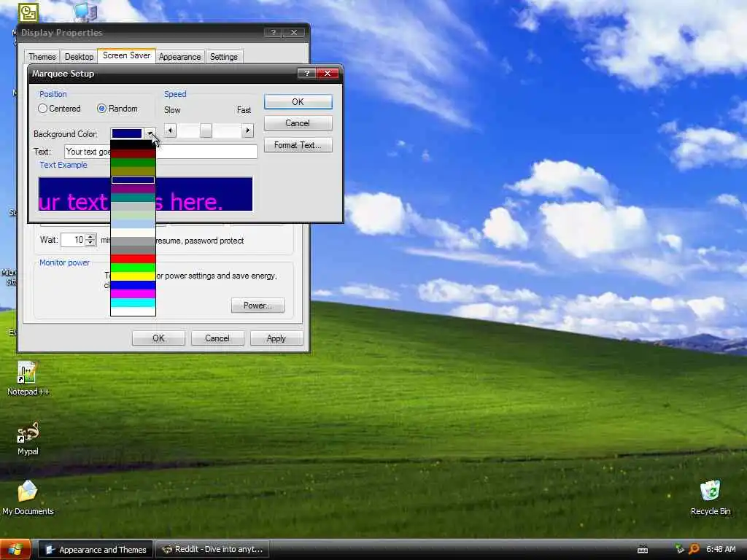Switch to the Settings tab
This screenshot has height=560, width=747.
(x=223, y=57)
